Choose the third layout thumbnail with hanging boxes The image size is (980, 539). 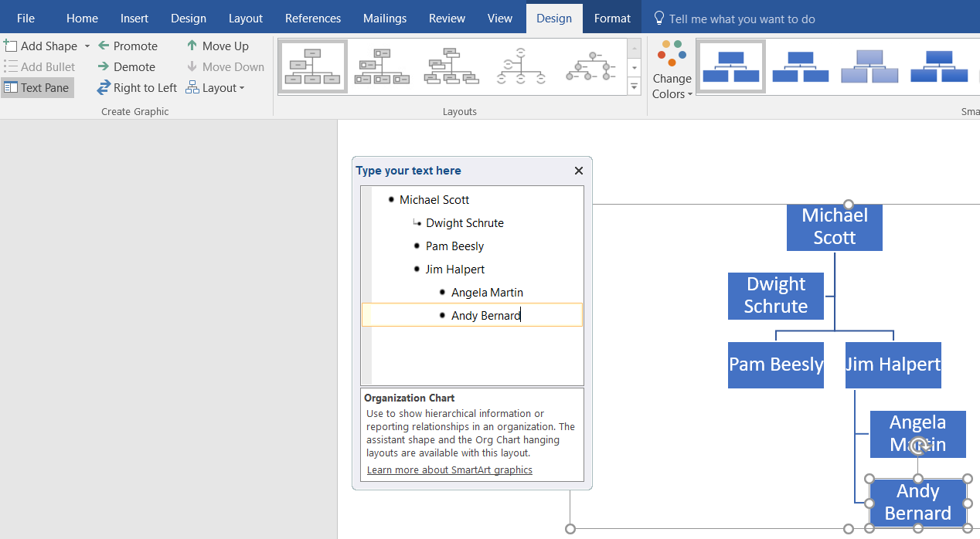click(451, 66)
